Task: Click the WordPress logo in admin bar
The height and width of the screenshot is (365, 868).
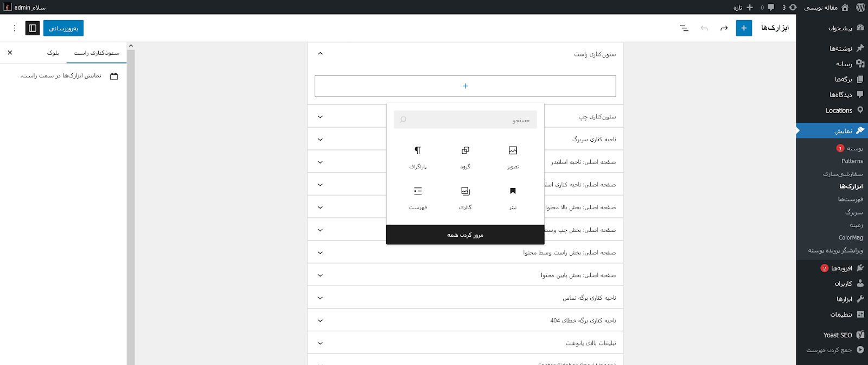Action: [x=860, y=7]
